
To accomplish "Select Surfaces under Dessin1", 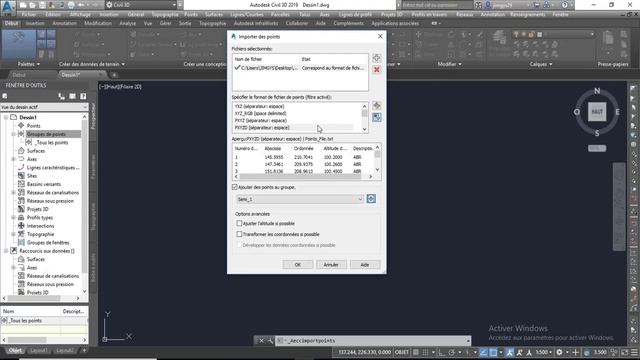I will 36,151.
